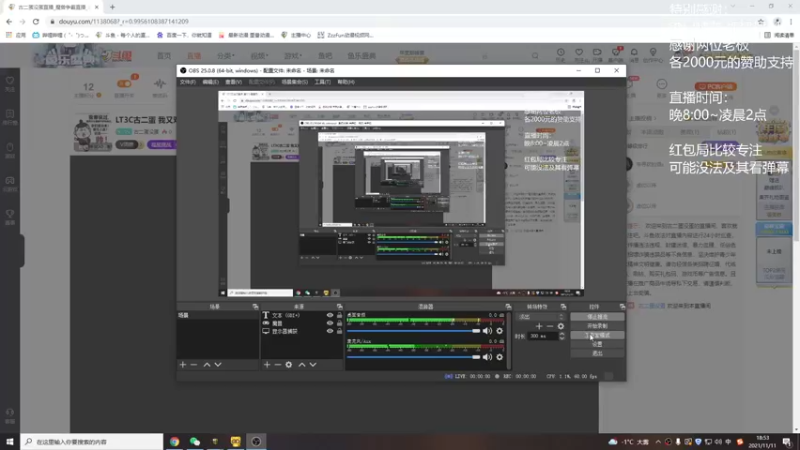Viewport: 800px width, 450px height.
Task: Move the source up in the Sources panel
Action: (x=302, y=365)
